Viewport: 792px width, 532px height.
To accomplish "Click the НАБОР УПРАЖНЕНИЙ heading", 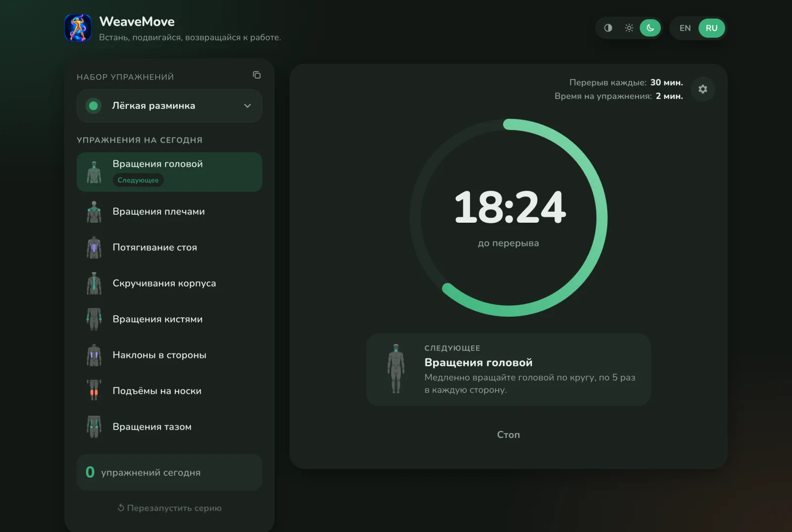I will (125, 77).
